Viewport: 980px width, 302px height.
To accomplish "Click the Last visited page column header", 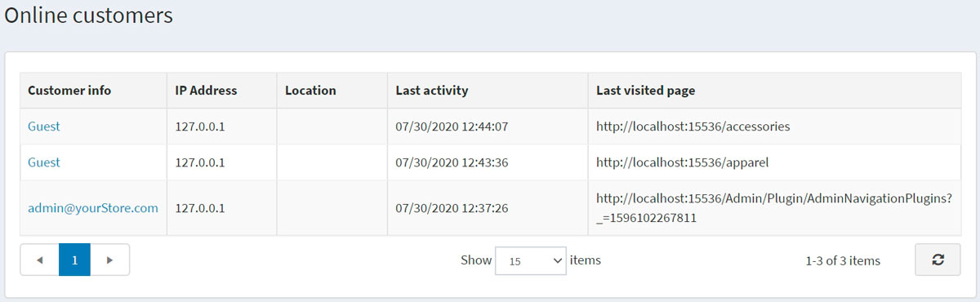I will pos(774,91).
